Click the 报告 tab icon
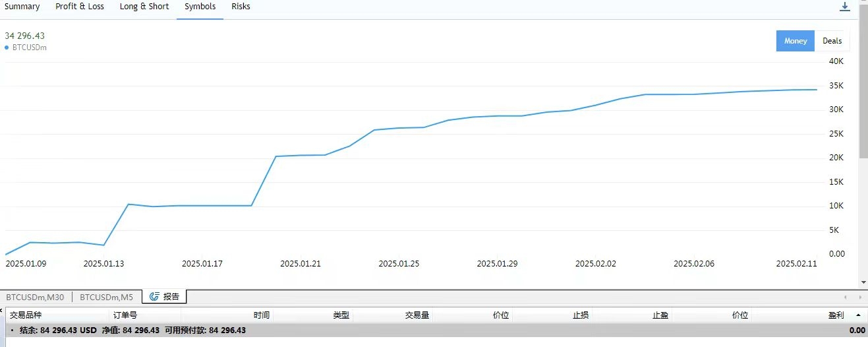This screenshot has height=347, width=868. click(x=154, y=297)
